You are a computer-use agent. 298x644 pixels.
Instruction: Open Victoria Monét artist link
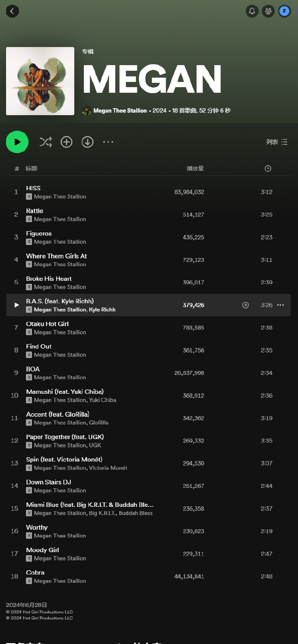[108, 468]
